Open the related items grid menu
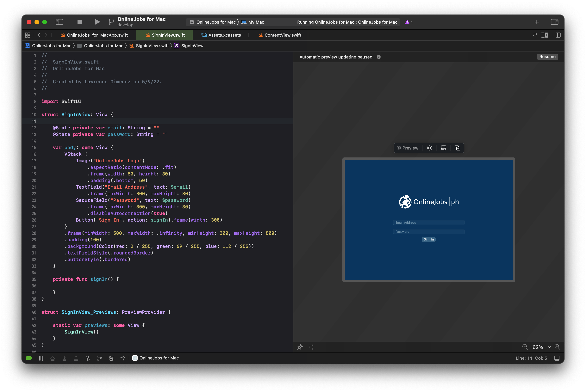 28,35
